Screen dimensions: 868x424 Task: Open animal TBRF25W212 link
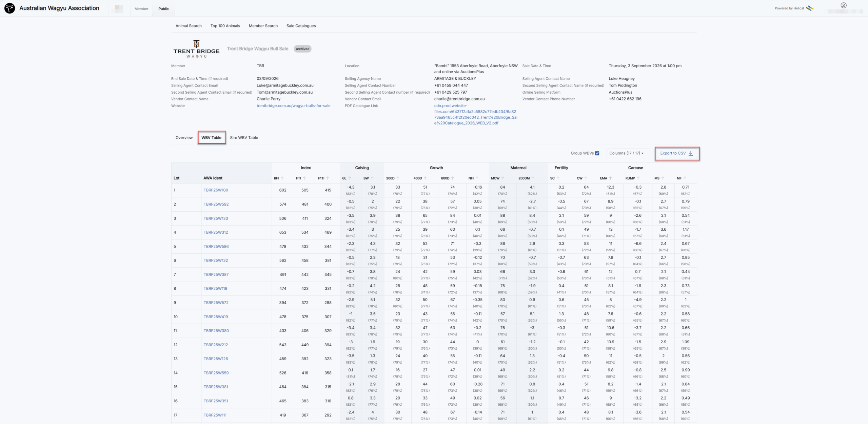(216, 345)
